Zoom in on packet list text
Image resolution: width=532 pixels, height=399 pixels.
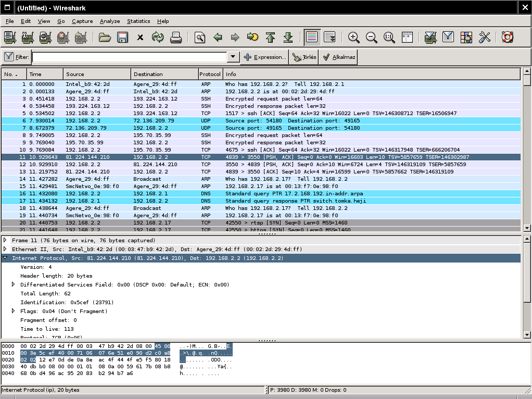coord(354,38)
